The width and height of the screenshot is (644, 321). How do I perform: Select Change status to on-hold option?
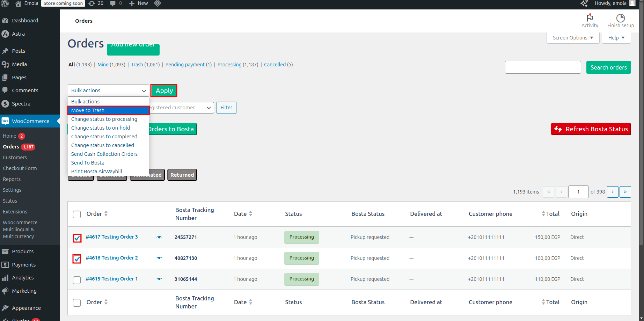(x=109, y=128)
